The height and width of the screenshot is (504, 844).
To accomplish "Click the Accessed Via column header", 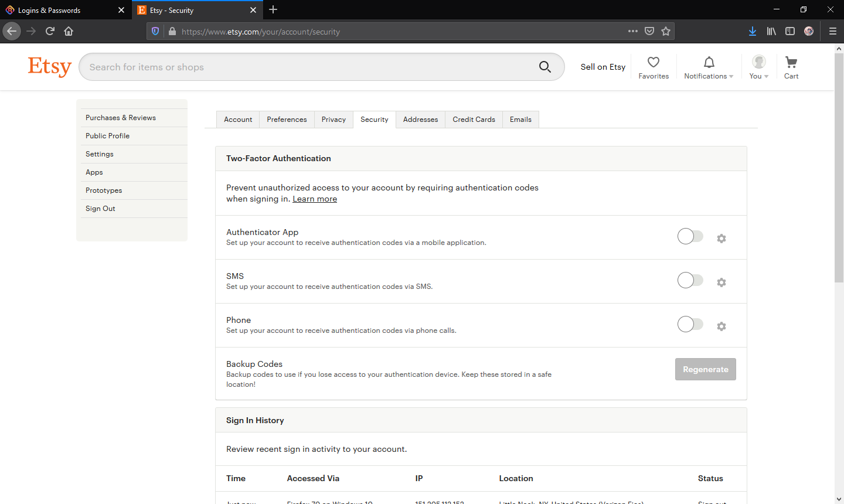I will pyautogui.click(x=313, y=478).
